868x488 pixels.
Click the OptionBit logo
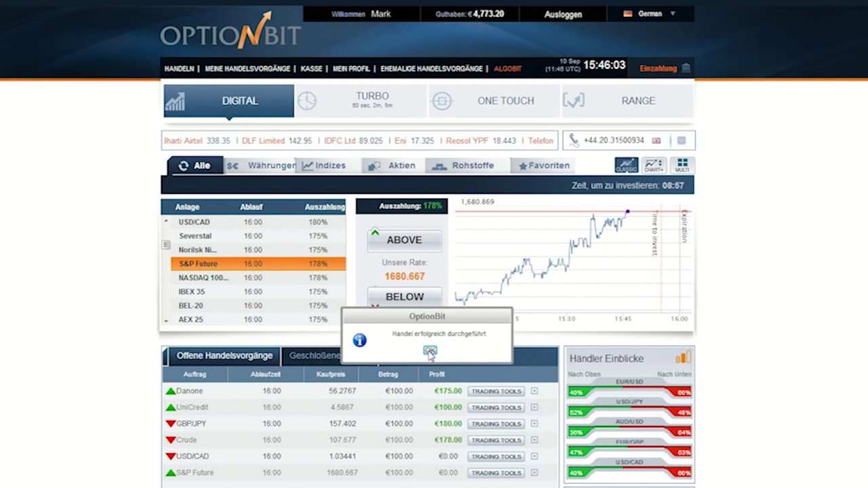point(230,33)
